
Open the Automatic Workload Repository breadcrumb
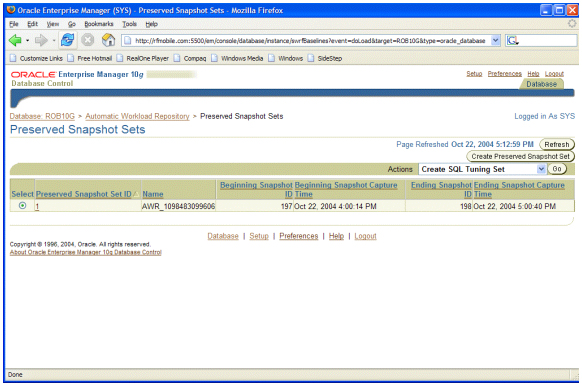(x=137, y=116)
